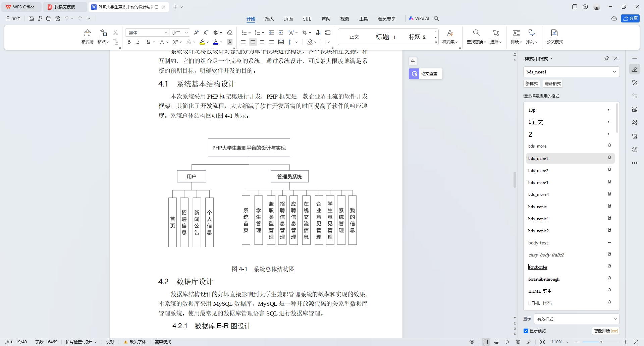Click the save icon in quick access toolbar
Image resolution: width=644 pixels, height=346 pixels.
click(x=31, y=18)
